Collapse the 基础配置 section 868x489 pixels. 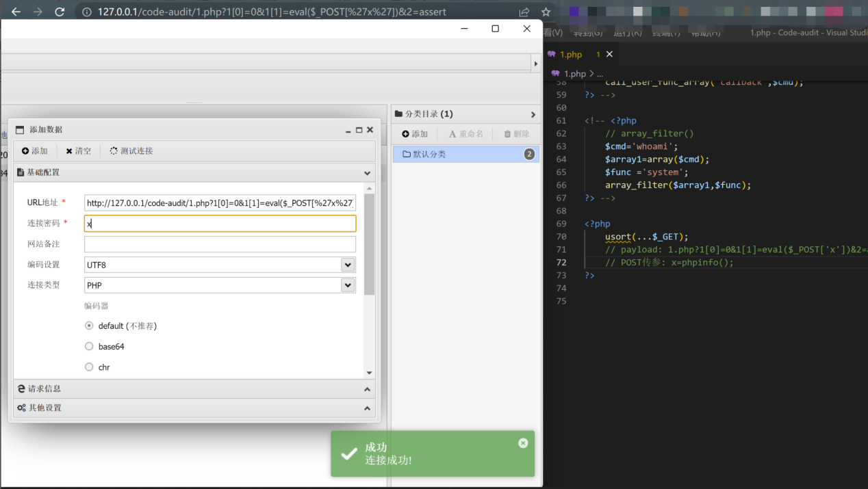pyautogui.click(x=367, y=173)
